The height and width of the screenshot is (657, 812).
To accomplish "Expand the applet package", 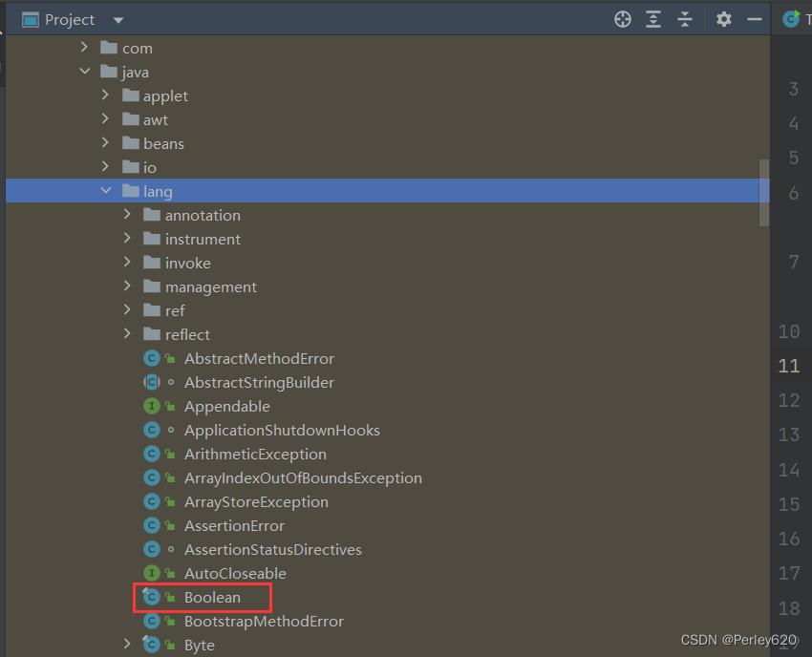I will tap(105, 95).
